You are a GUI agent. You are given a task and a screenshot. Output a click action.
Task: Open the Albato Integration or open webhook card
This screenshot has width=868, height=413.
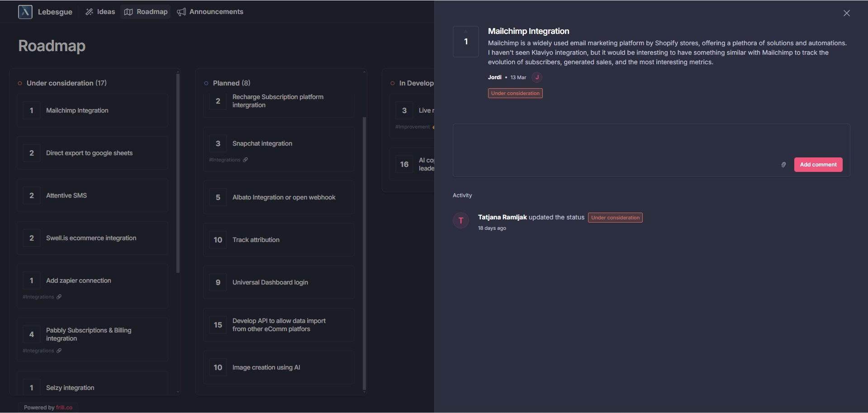coord(279,197)
